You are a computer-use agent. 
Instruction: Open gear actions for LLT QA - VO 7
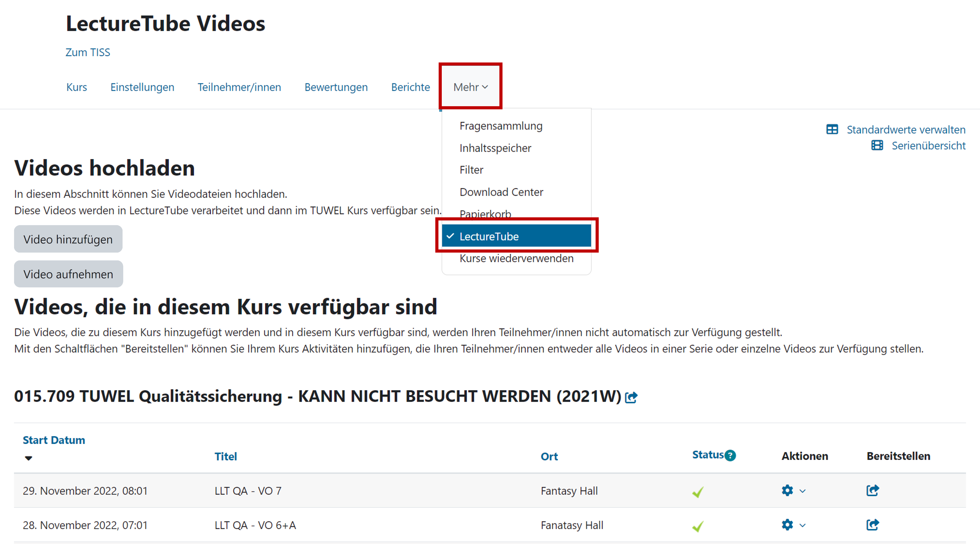tap(787, 490)
